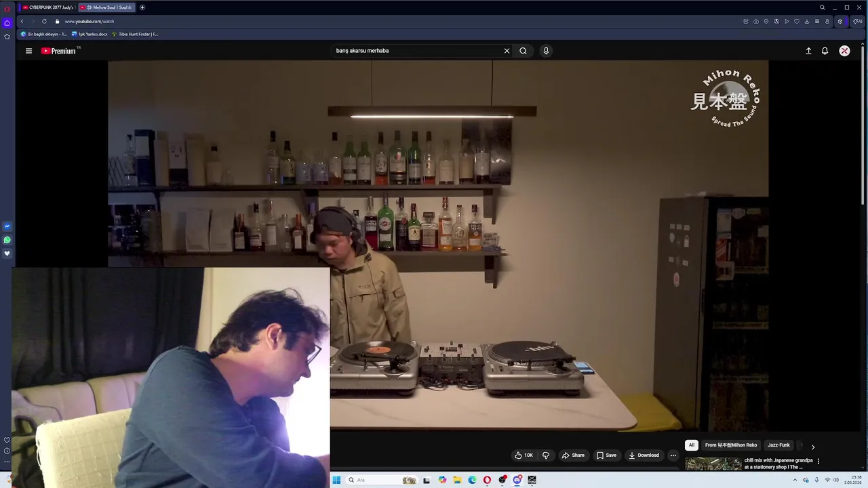Viewport: 868px width, 488px height.
Task: Select the 'Jazz-Funk' filter chip
Action: [778, 445]
